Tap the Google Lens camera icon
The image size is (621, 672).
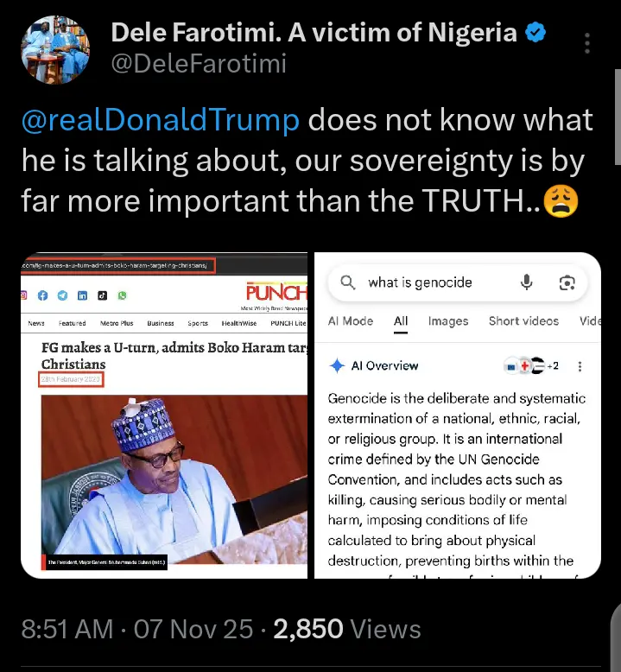[567, 282]
